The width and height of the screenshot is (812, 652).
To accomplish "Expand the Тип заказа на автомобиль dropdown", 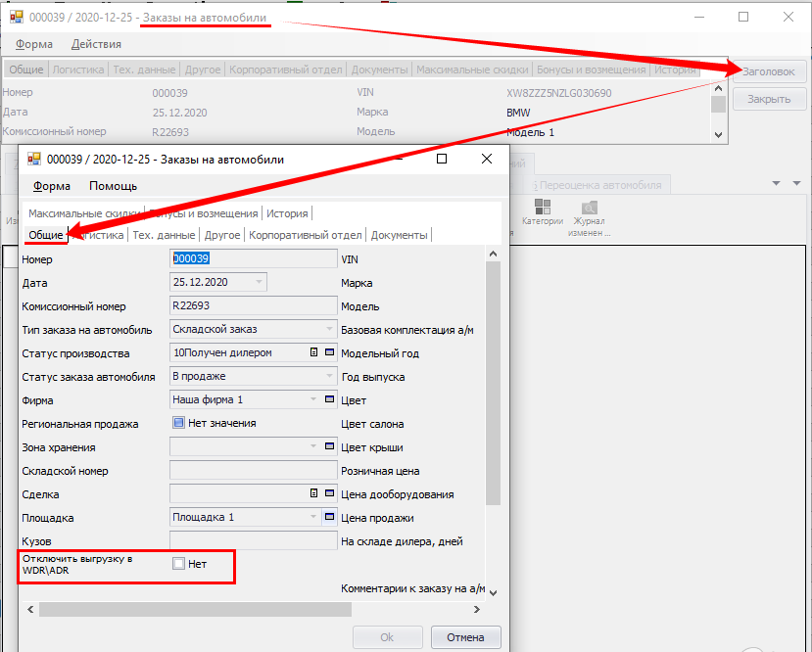I will coord(329,329).
